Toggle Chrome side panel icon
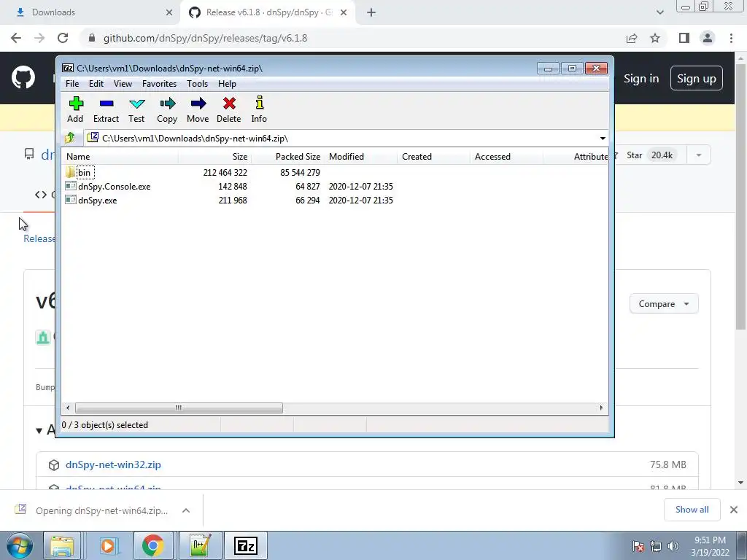Viewport: 747px width, 560px height. [684, 38]
